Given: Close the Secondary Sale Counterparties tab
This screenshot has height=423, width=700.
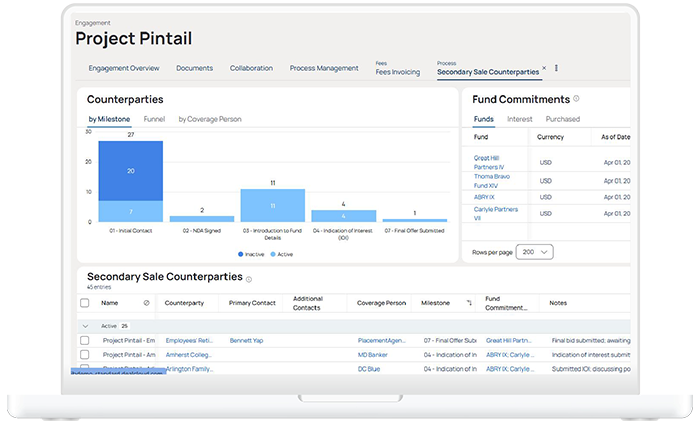Looking at the screenshot, I should click(544, 69).
